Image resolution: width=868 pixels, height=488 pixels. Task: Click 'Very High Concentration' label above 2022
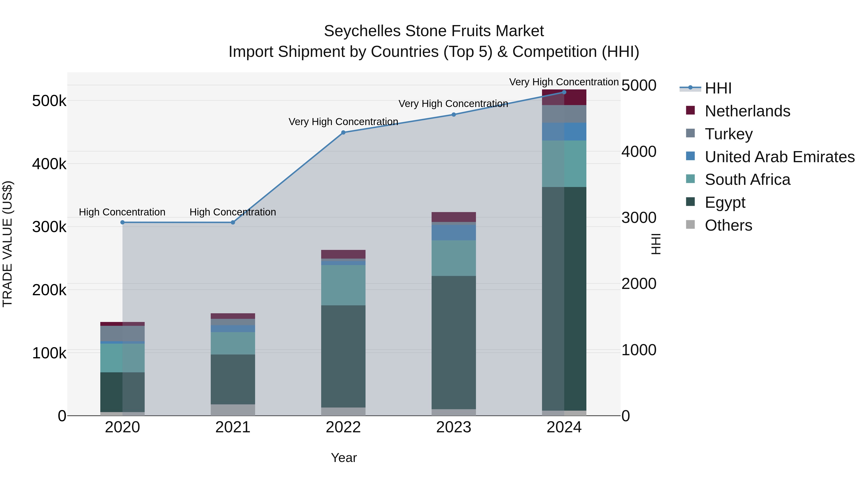coord(343,122)
